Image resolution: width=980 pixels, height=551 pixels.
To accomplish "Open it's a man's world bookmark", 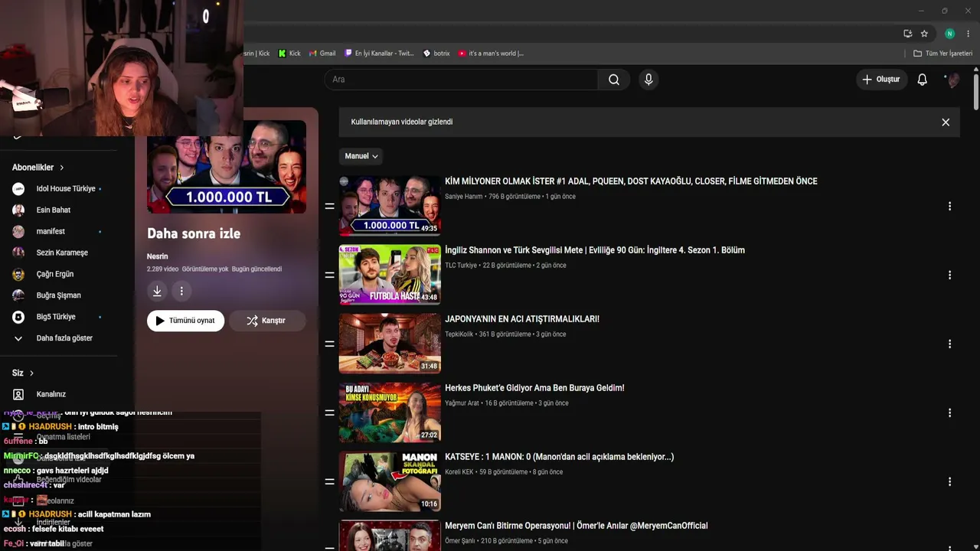I will [491, 54].
